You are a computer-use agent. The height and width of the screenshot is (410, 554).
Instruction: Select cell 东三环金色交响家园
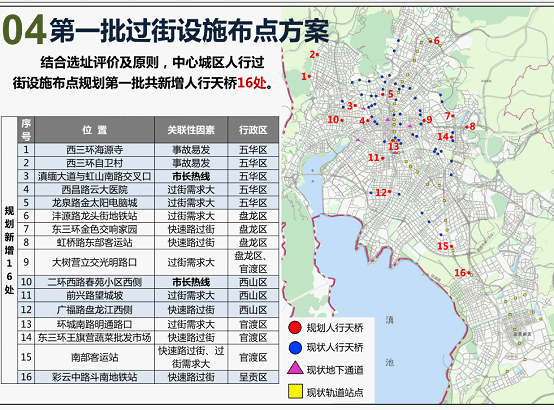(x=94, y=229)
